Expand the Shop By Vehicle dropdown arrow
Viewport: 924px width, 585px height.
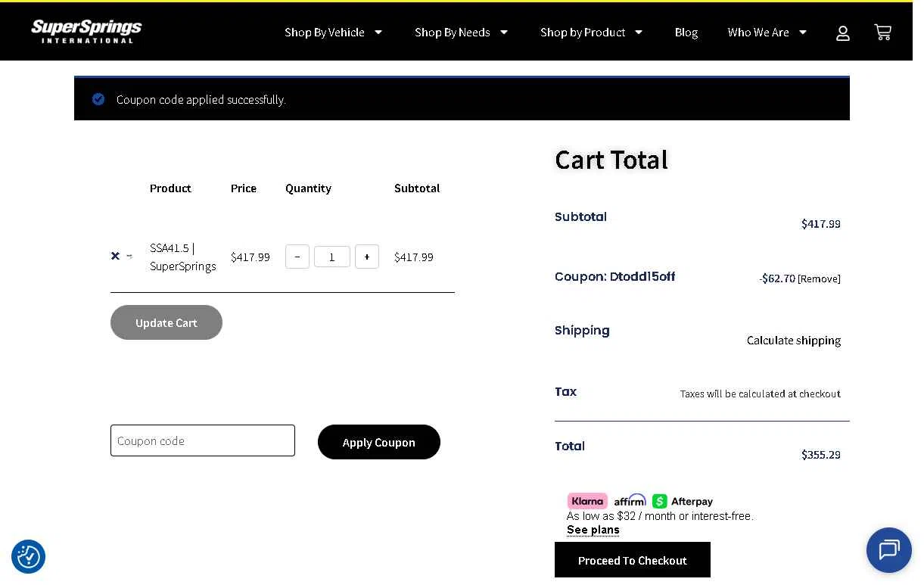[x=378, y=32]
